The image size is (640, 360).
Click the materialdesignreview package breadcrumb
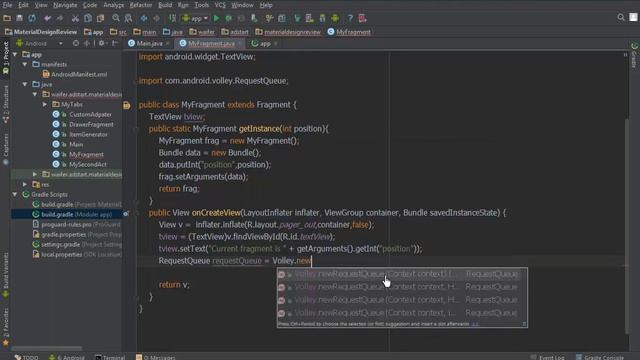point(288,32)
